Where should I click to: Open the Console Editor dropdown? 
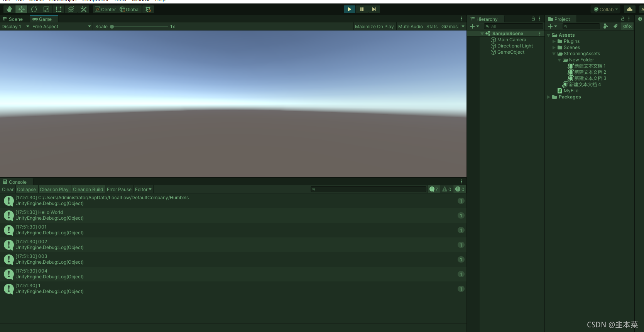click(143, 190)
